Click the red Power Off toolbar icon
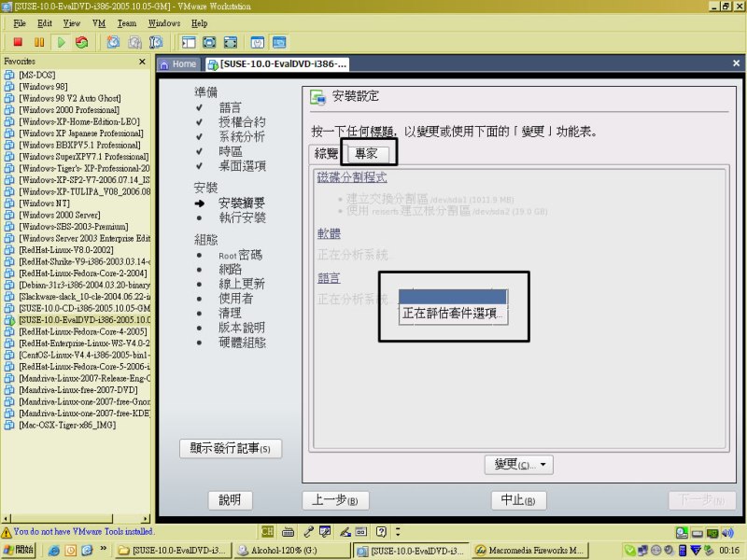747x560 pixels. [x=18, y=42]
